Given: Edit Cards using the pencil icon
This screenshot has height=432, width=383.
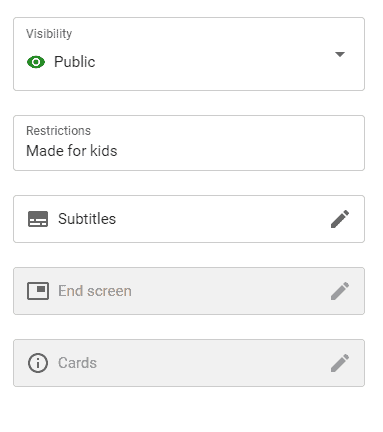Looking at the screenshot, I should click(x=340, y=363).
